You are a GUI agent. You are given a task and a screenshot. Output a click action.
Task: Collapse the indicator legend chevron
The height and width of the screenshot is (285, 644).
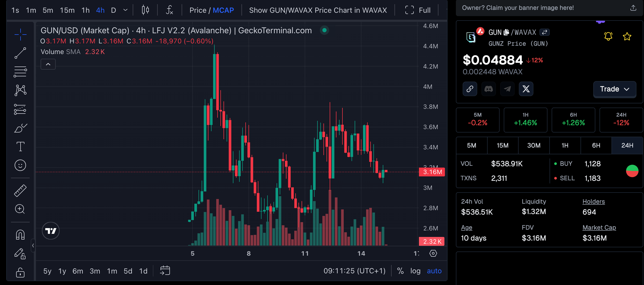click(48, 64)
